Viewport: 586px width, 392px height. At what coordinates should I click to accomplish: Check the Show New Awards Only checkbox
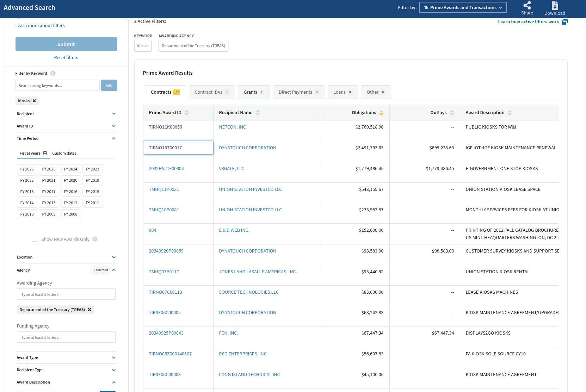point(35,239)
